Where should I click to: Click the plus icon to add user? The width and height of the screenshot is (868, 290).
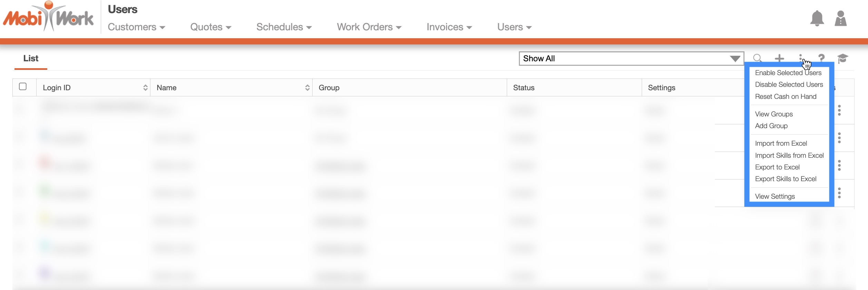[x=779, y=58]
